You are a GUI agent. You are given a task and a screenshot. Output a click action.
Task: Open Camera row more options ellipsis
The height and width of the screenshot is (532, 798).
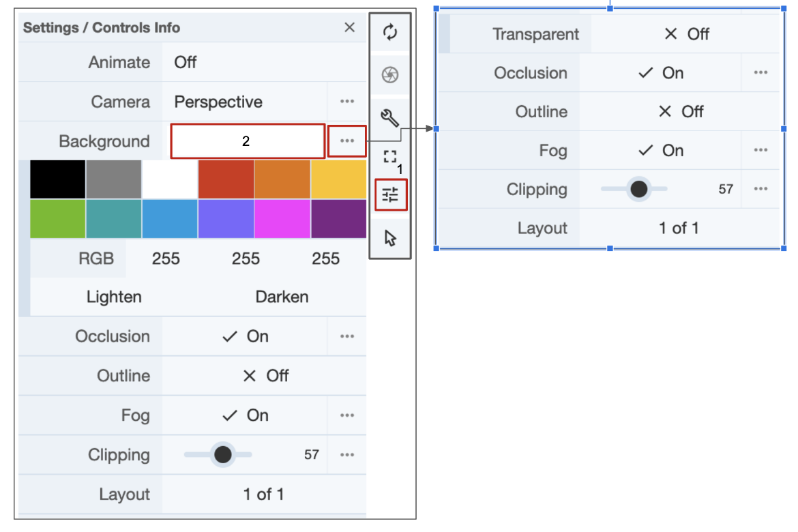[346, 102]
